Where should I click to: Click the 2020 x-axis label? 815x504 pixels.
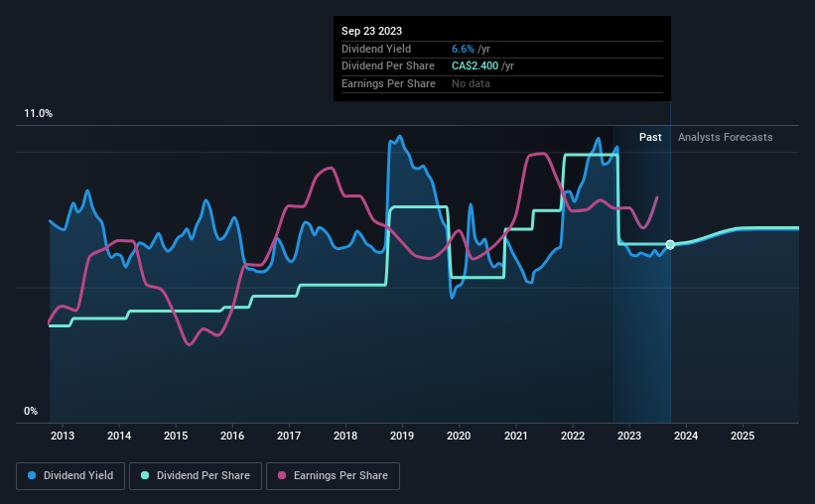point(459,436)
